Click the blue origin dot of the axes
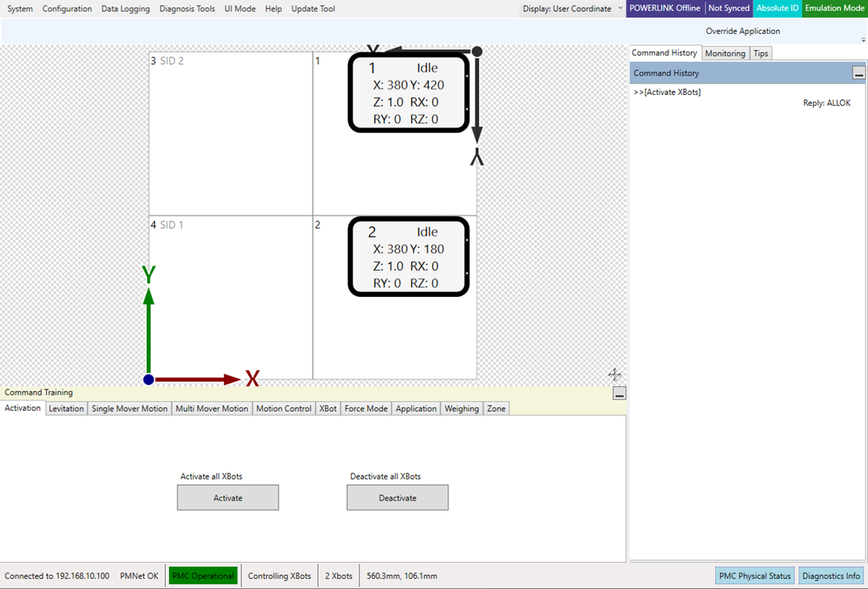This screenshot has width=868, height=589. point(149,379)
